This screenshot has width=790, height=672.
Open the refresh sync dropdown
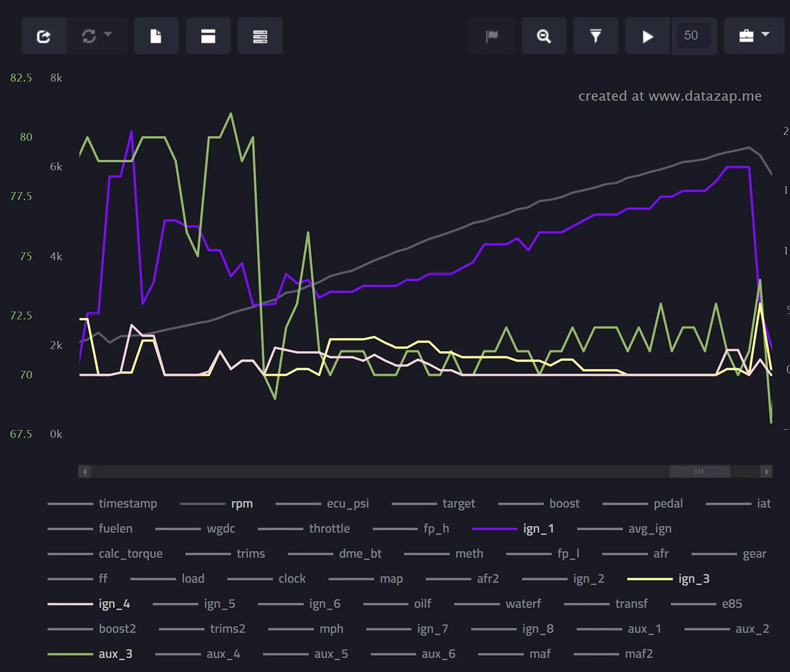pos(97,36)
